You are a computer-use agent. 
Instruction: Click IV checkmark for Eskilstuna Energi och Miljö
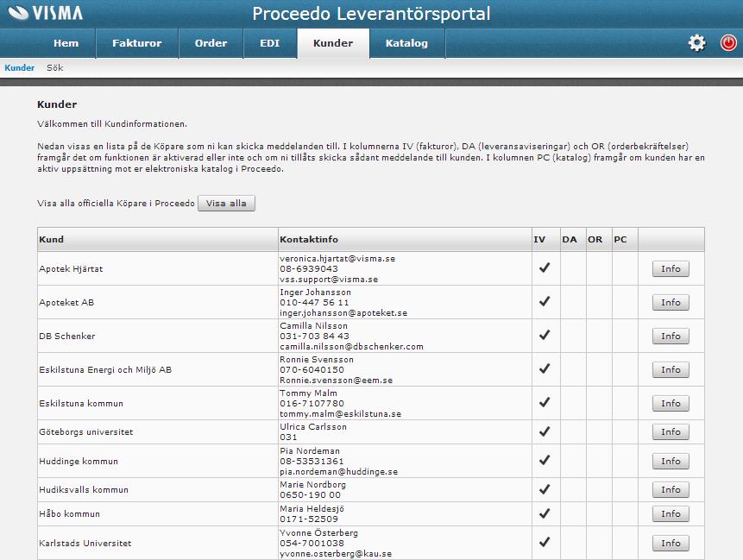click(545, 368)
